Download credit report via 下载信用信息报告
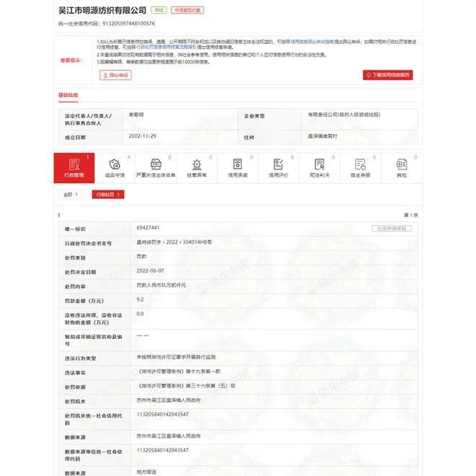 (x=388, y=75)
